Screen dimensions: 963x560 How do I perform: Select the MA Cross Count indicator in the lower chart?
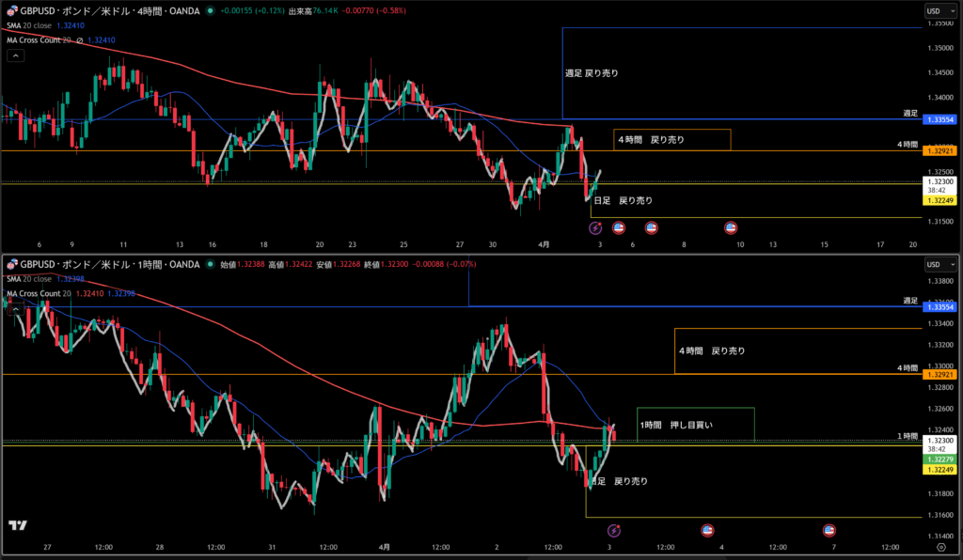click(x=38, y=293)
